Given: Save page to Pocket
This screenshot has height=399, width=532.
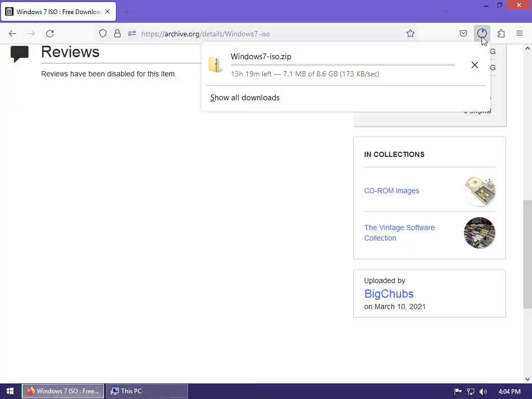Looking at the screenshot, I should point(463,34).
